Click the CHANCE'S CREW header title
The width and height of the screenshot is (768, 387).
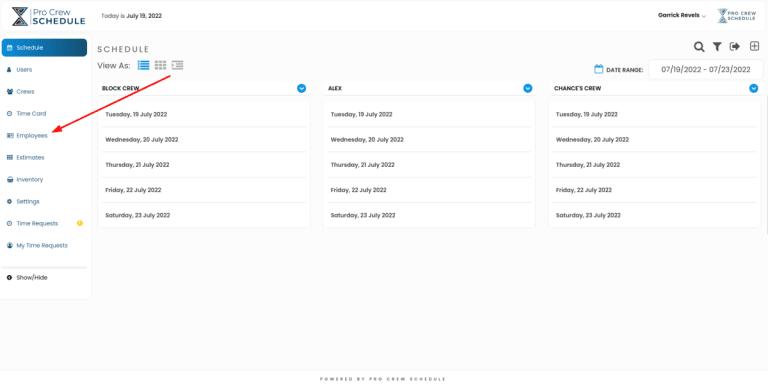click(577, 89)
